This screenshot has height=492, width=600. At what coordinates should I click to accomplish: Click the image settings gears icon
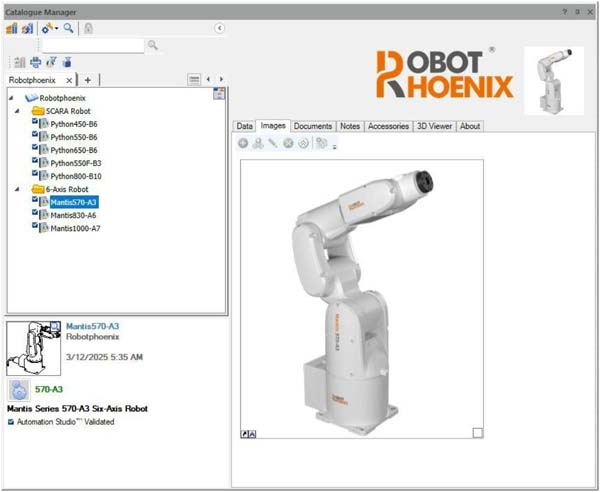(x=322, y=143)
